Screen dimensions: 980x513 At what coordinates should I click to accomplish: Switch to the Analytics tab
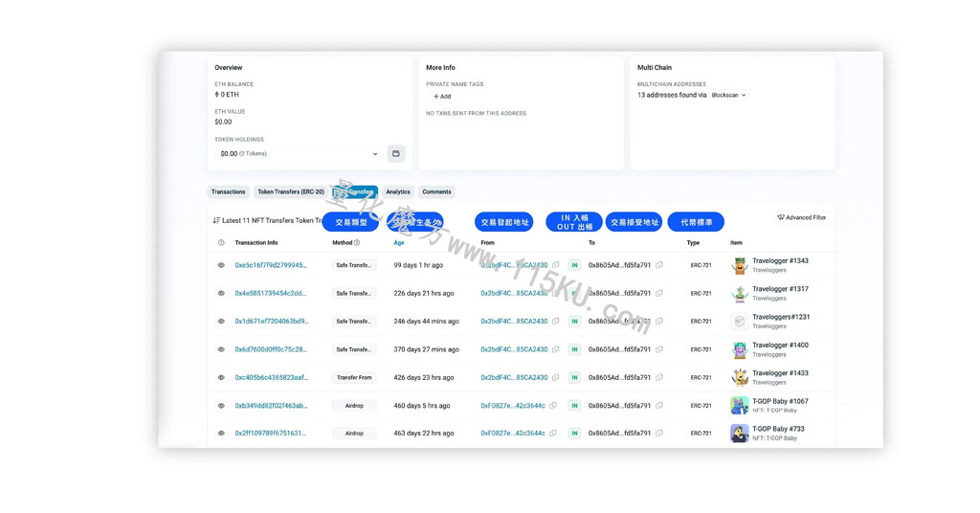click(398, 191)
